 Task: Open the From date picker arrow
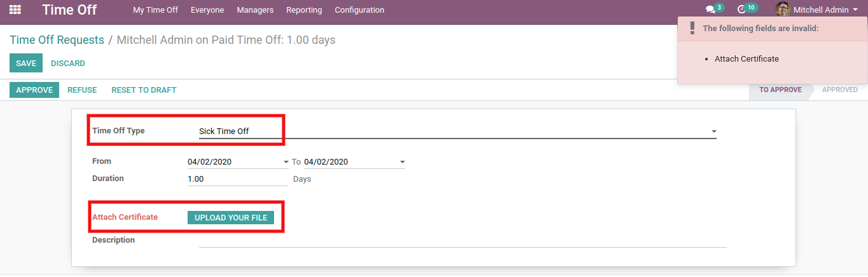286,162
